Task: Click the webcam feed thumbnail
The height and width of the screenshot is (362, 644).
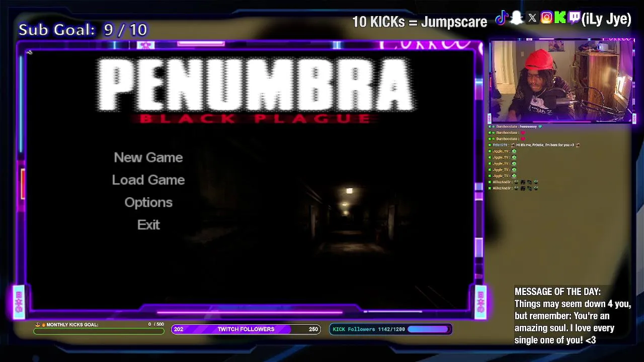Action: click(x=561, y=81)
